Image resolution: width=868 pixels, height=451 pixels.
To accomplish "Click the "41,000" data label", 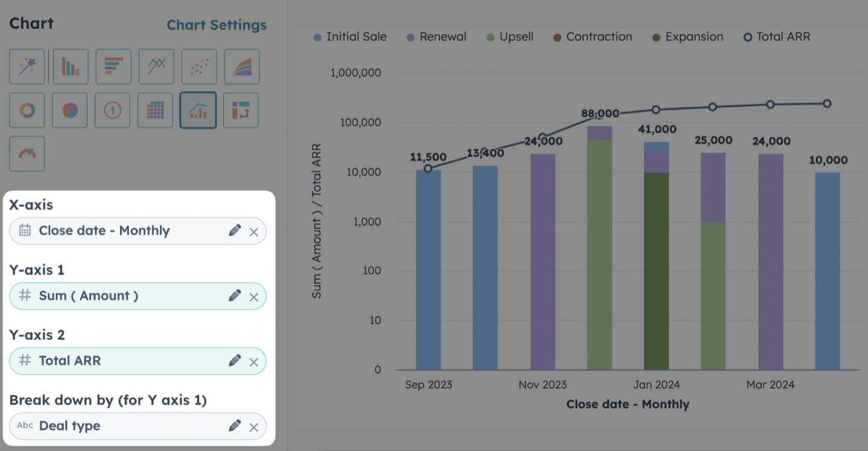I will point(656,129).
